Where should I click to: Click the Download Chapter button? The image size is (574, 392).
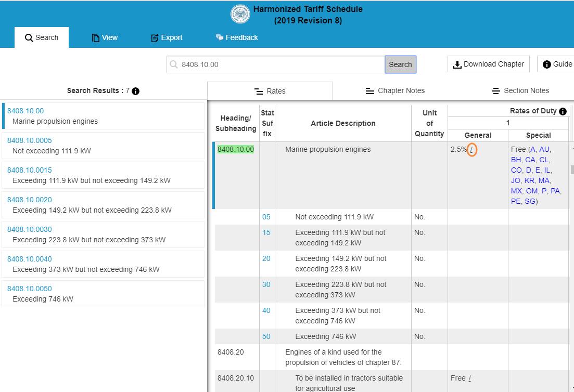(x=488, y=64)
